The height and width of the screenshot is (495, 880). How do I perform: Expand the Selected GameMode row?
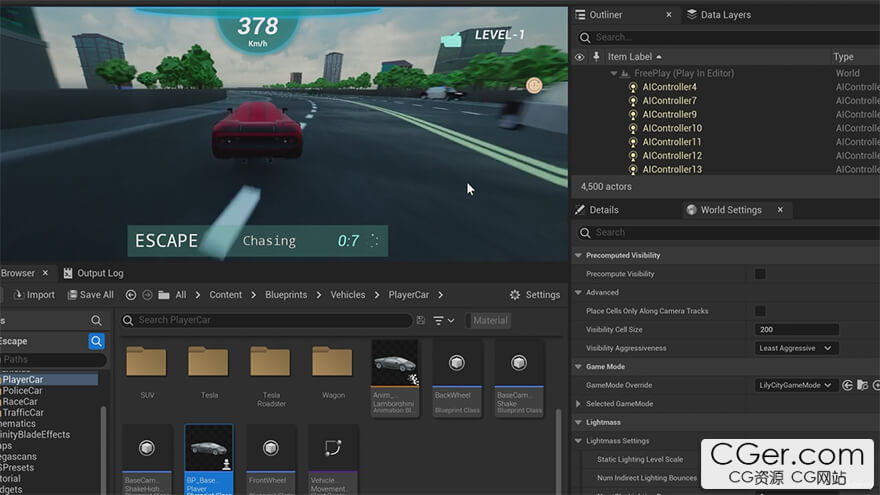pyautogui.click(x=578, y=404)
